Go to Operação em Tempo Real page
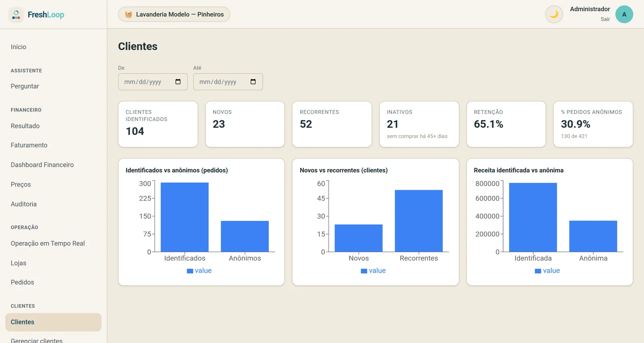Image resolution: width=644 pixels, height=343 pixels. pos(48,243)
